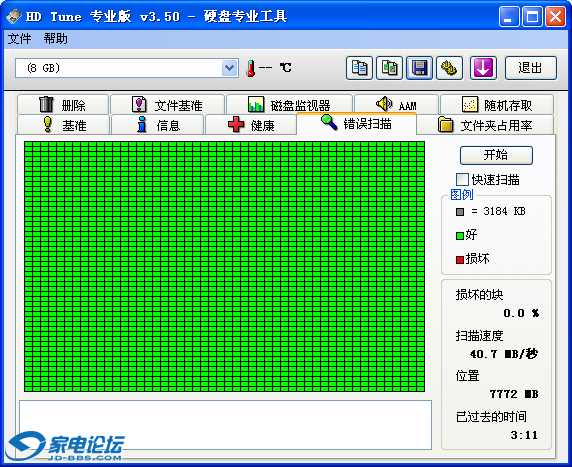The height and width of the screenshot is (467, 572).
Task: Switch to the 文件基准 tab
Action: [x=167, y=104]
